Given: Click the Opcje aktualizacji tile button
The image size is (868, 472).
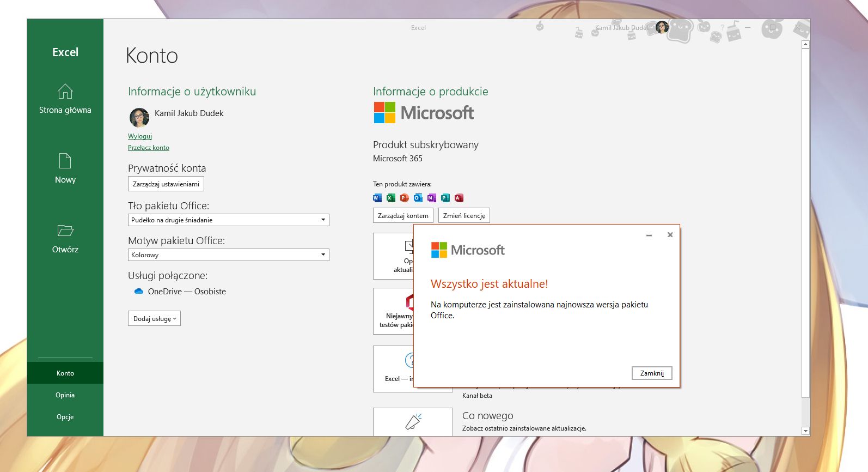Looking at the screenshot, I should (x=393, y=256).
